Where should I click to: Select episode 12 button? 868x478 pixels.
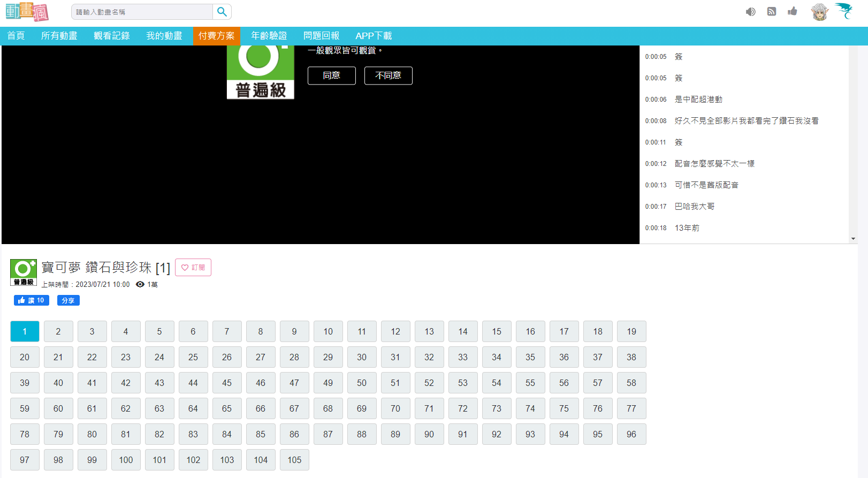click(x=395, y=331)
